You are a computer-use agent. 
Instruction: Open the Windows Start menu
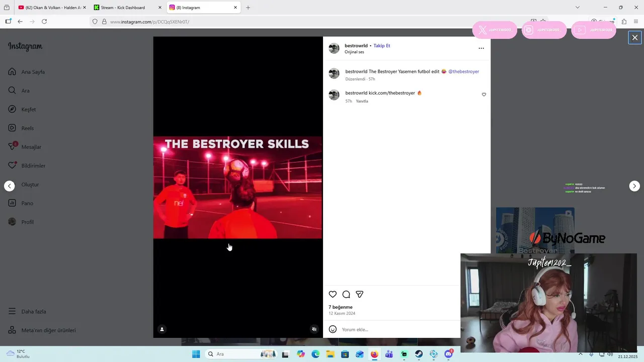196,354
